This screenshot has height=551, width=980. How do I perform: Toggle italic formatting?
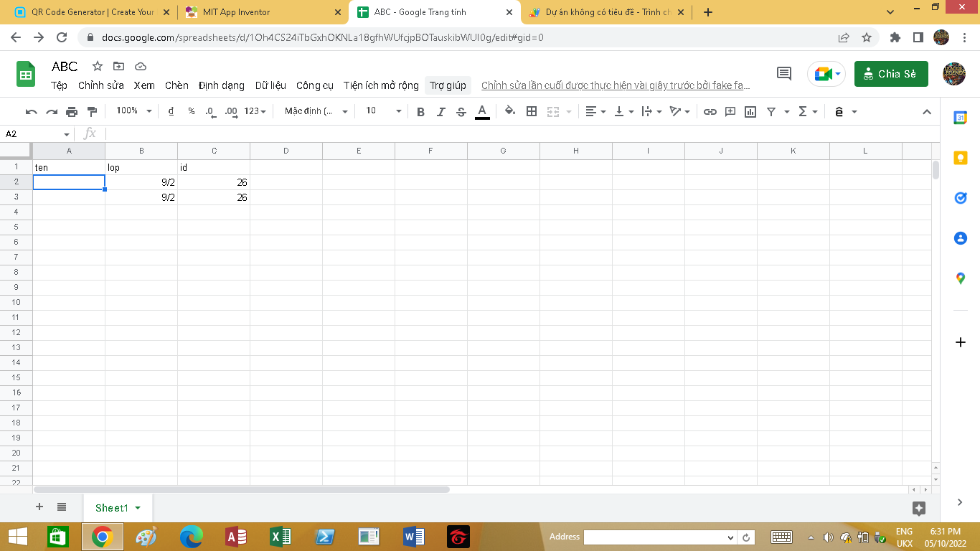[x=441, y=111]
